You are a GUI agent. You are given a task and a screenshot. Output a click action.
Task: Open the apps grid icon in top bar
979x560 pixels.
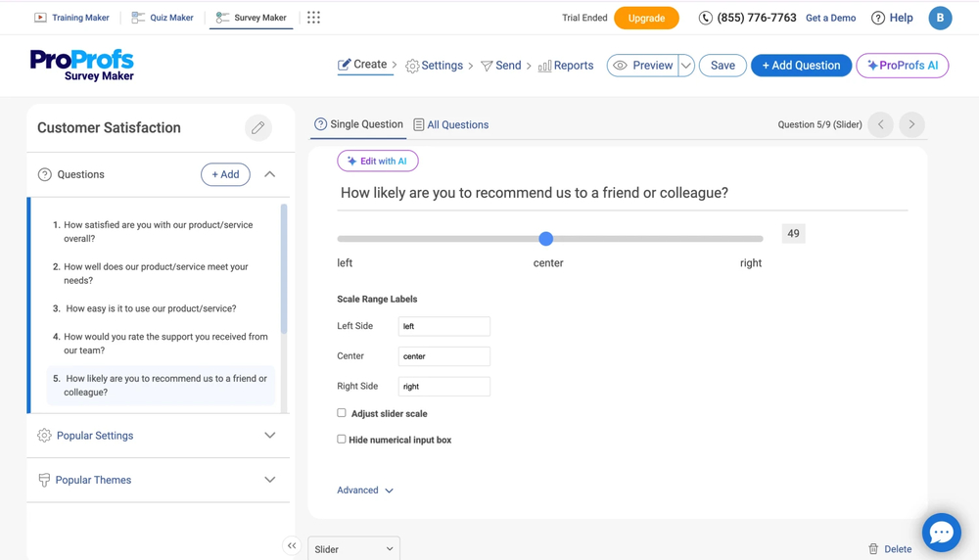coord(313,18)
